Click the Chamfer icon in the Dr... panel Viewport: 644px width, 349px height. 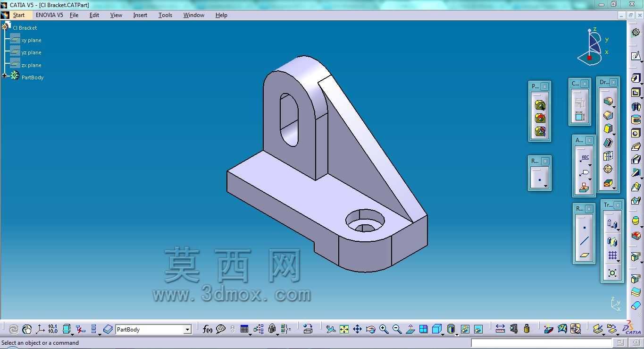608,115
